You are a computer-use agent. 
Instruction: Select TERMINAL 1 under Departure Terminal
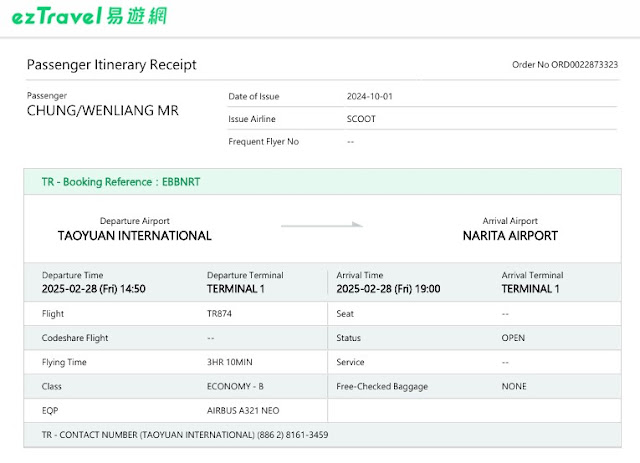coord(236,289)
